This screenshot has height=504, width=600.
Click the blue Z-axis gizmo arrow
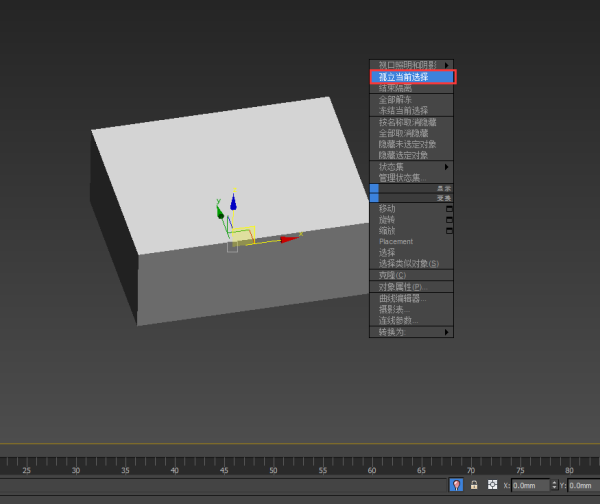tap(233, 201)
